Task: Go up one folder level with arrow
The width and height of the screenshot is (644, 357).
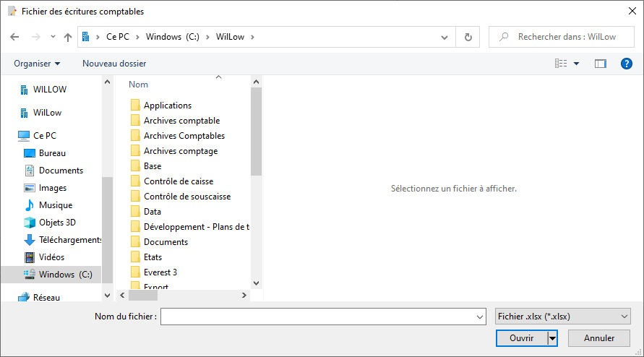Action: 68,37
